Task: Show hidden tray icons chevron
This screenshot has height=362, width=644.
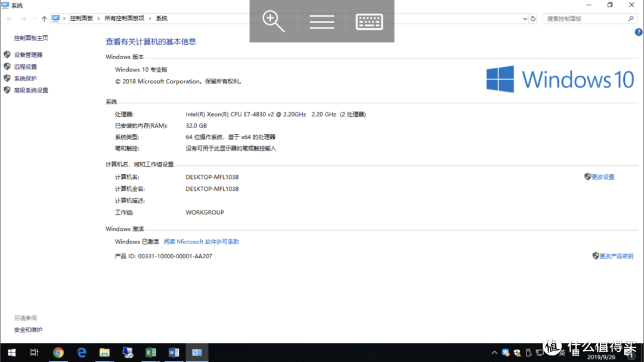Action: [494, 352]
